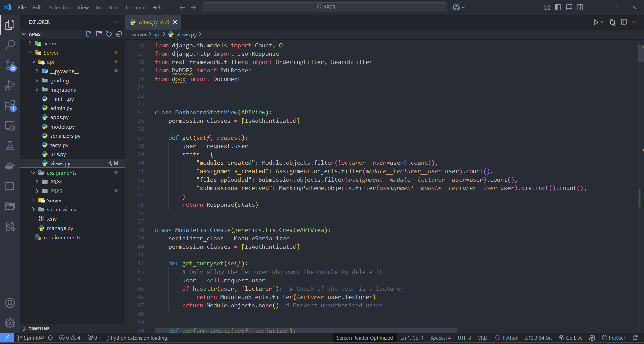Open Source Control view with 20 badge
Image resolution: width=644 pixels, height=344 pixels.
click(10, 65)
